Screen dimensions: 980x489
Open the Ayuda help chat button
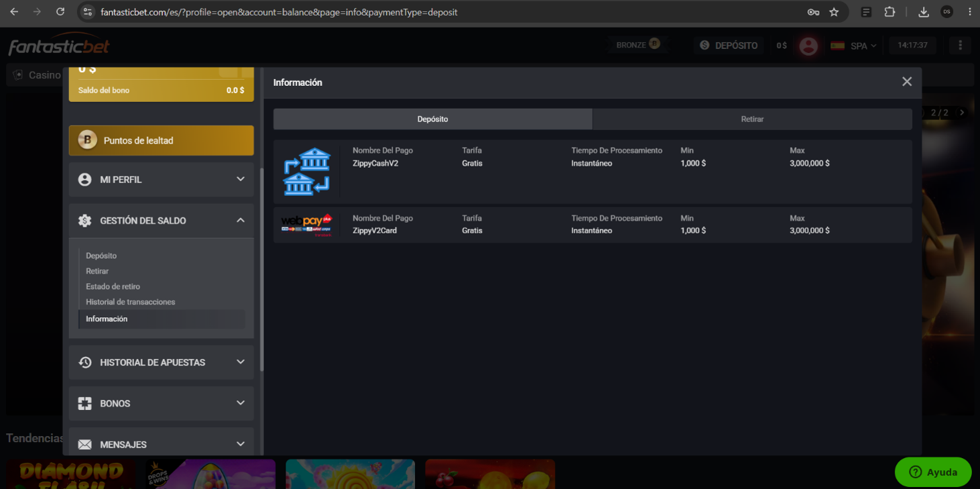tap(933, 472)
